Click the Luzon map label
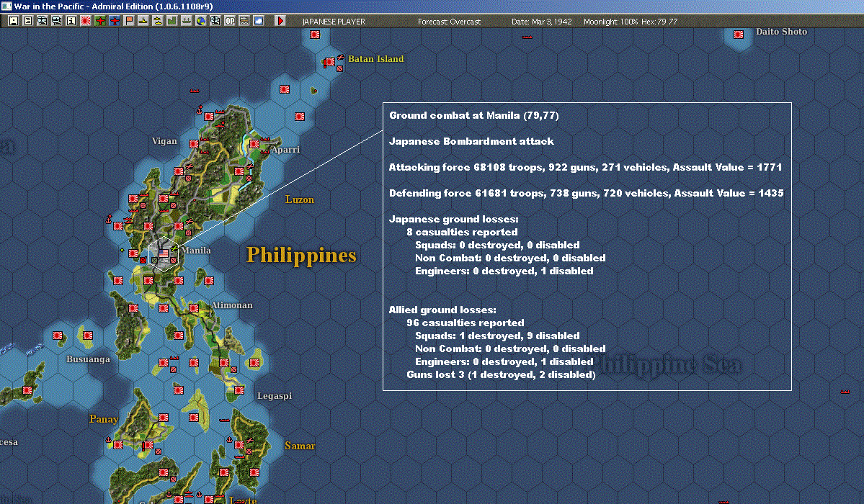Screen dimensions: 864x504 tap(299, 199)
